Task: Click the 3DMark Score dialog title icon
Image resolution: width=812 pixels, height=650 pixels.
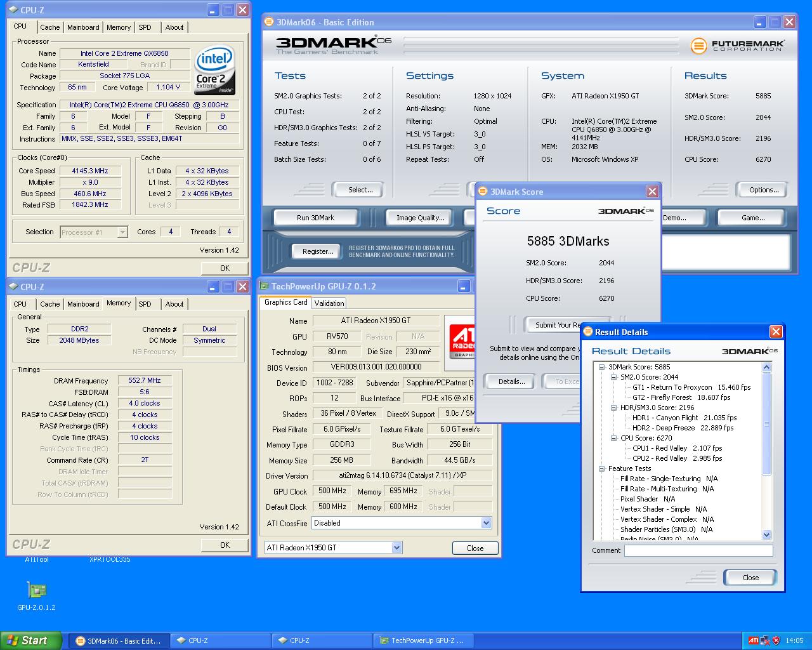Action: (x=483, y=192)
